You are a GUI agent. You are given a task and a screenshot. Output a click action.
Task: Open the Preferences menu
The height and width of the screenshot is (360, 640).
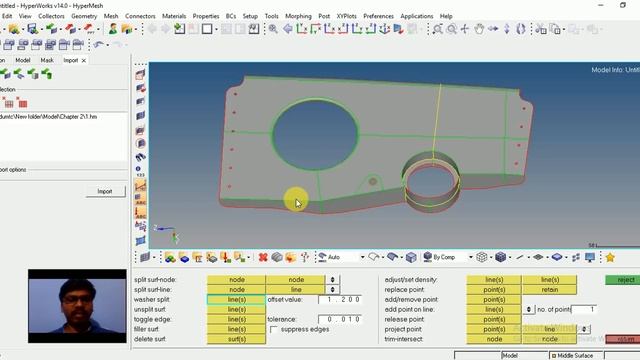tap(378, 16)
